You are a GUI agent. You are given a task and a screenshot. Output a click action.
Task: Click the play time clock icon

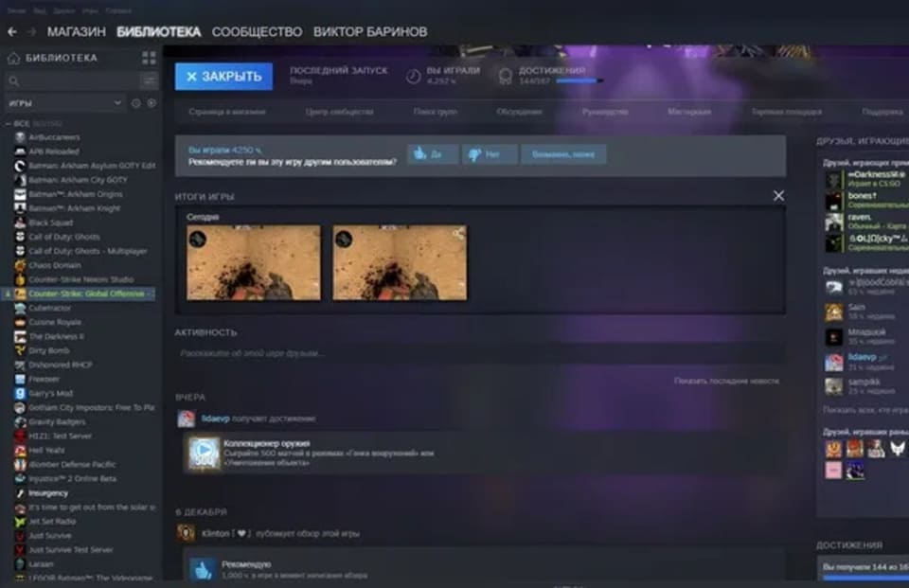[x=414, y=76]
